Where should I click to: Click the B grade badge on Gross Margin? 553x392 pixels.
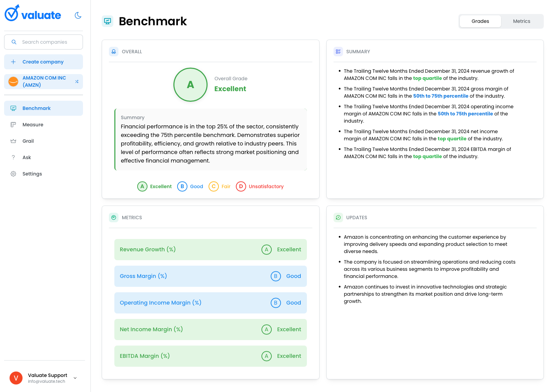point(276,276)
